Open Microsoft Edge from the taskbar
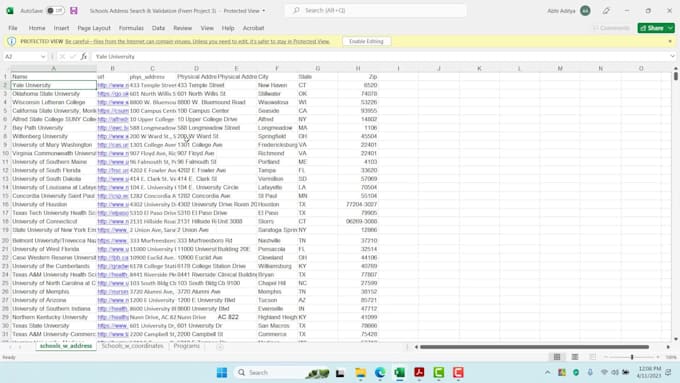 [380, 373]
